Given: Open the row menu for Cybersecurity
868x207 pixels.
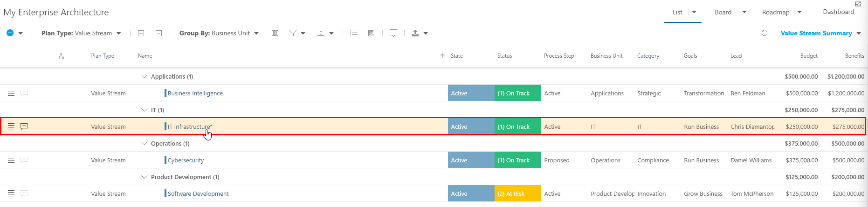Looking at the screenshot, I should (x=11, y=160).
